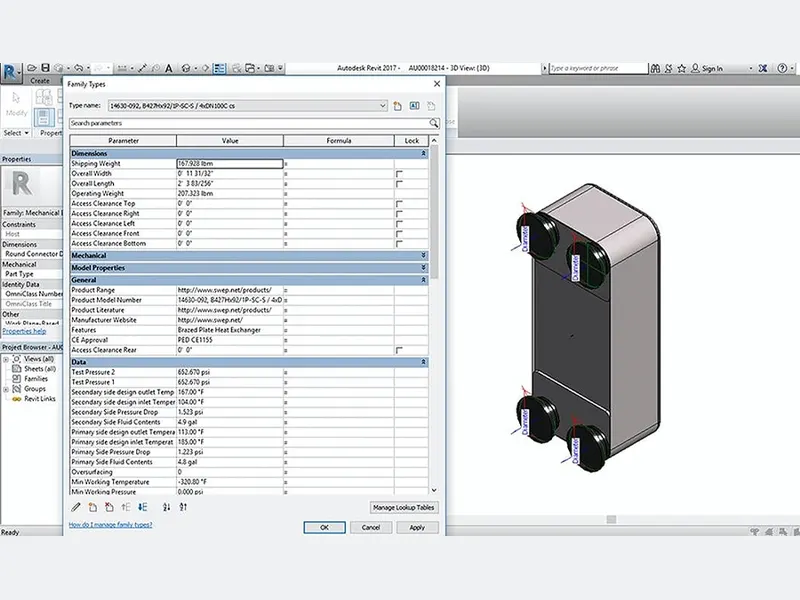Image resolution: width=800 pixels, height=600 pixels.
Task: Select the Text tool (A) icon
Action: 168,68
